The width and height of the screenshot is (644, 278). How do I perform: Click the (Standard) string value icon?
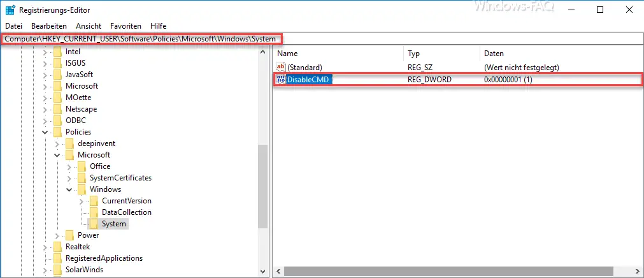click(x=281, y=67)
